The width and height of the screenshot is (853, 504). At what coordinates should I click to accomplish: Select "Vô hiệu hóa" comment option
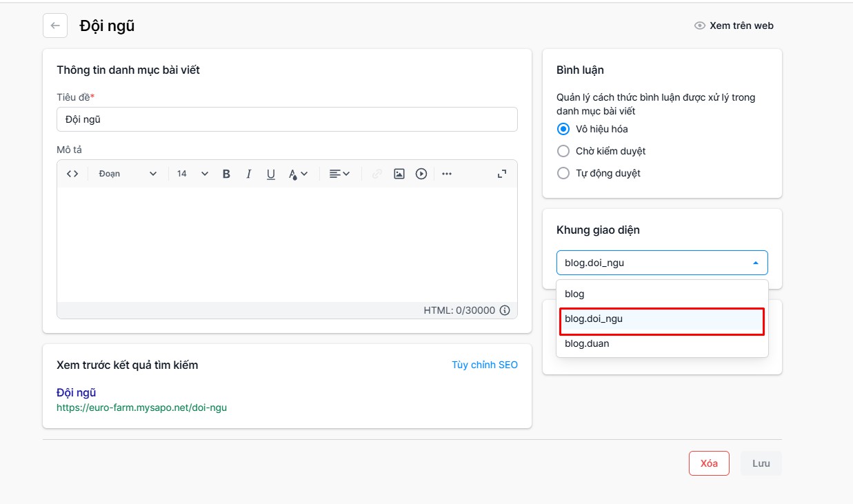(563, 129)
